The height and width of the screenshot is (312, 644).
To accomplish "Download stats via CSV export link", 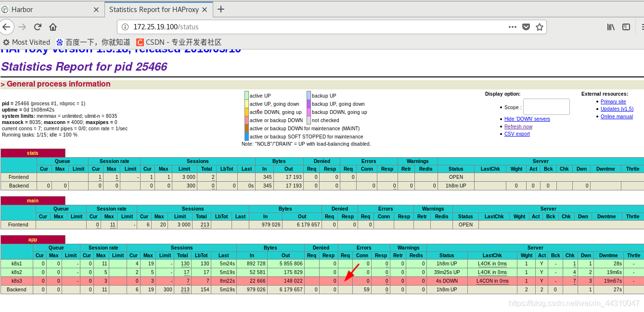I will [517, 134].
